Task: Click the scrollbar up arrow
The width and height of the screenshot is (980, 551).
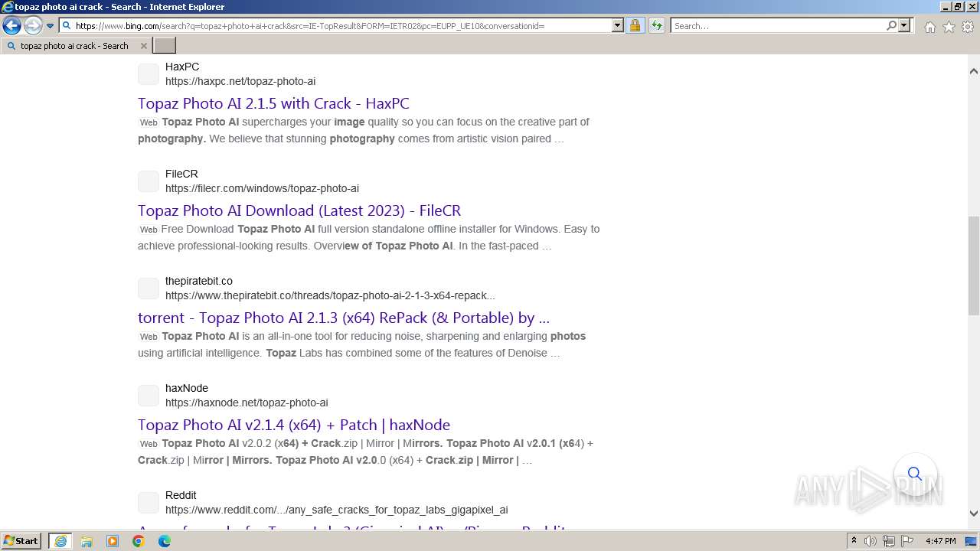Action: pyautogui.click(x=973, y=71)
